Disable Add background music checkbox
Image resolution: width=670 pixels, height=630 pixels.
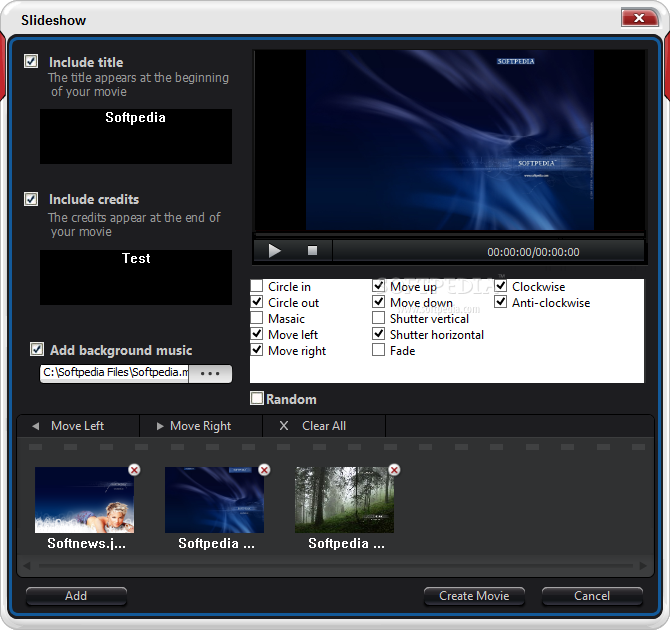pyautogui.click(x=37, y=349)
